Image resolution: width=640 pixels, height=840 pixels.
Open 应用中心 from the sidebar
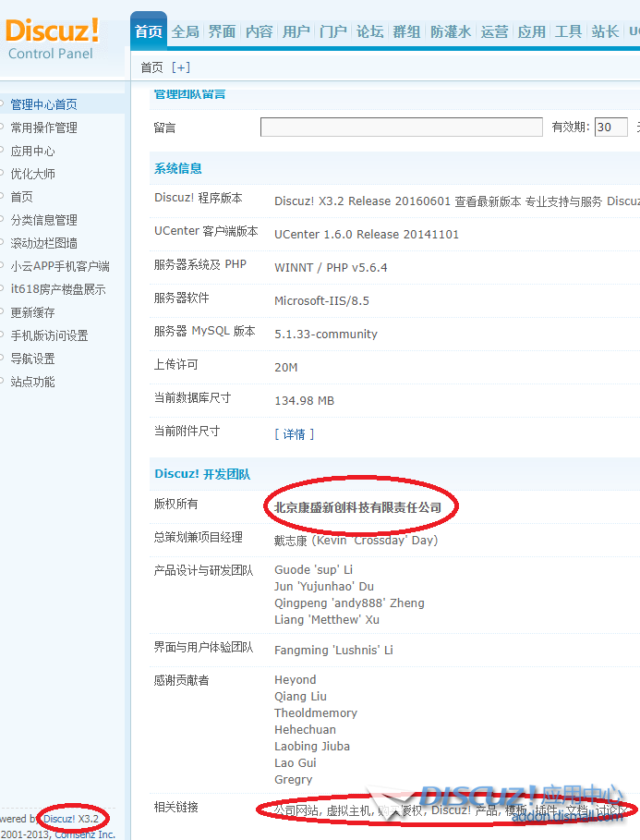(32, 151)
